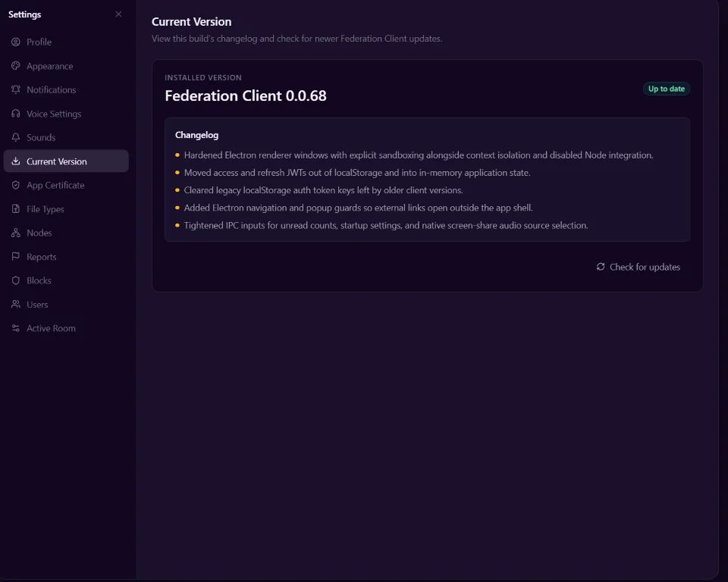This screenshot has height=582, width=728.
Task: Click the Voice Settings headphones icon
Action: [x=16, y=114]
